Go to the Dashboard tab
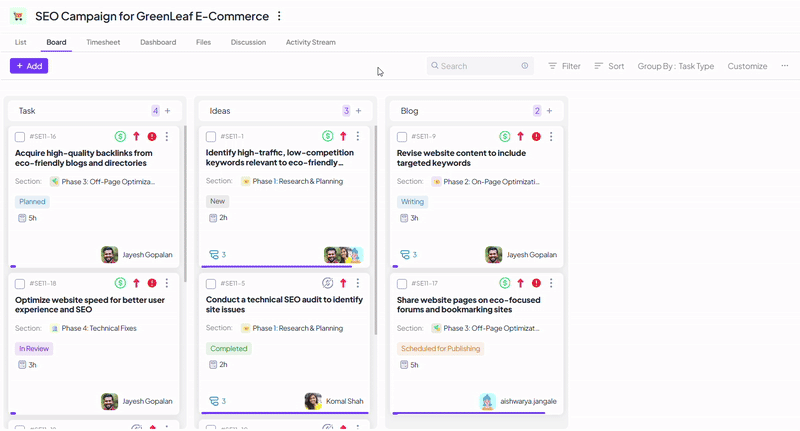Screen dimensions: 800x431 click(x=158, y=42)
